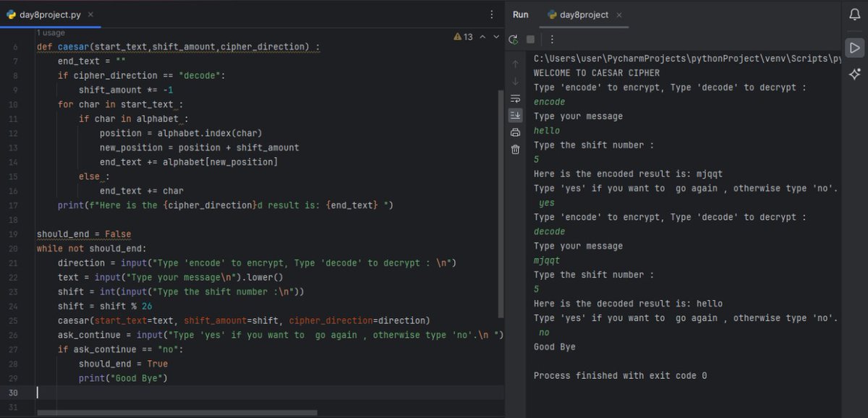Go to previous highlighted problem arrow
This screenshot has width=868, height=418.
point(483,37)
